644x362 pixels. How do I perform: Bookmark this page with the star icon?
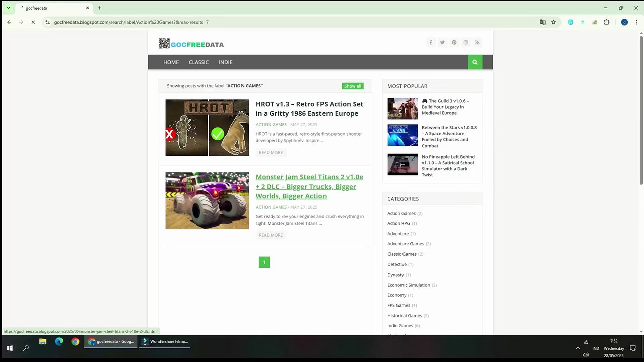point(554,22)
